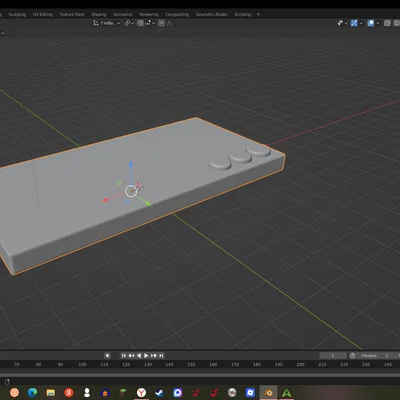Toggle the preview range clock icon

click(352, 356)
